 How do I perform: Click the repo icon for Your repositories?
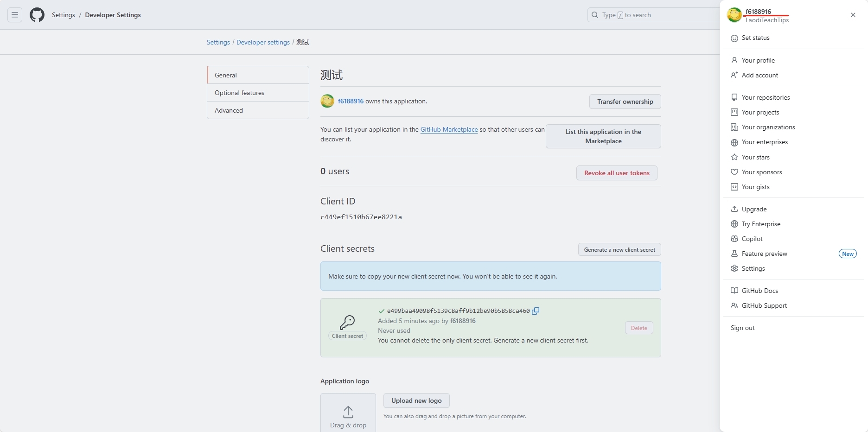click(734, 97)
